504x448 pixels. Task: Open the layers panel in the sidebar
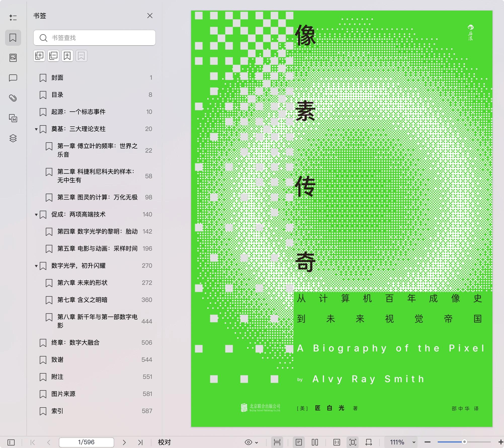pos(13,138)
